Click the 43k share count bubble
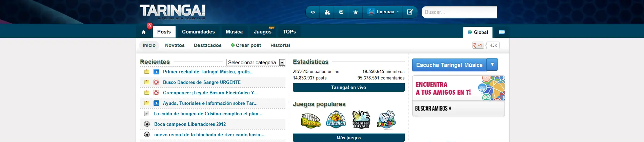 point(493,45)
